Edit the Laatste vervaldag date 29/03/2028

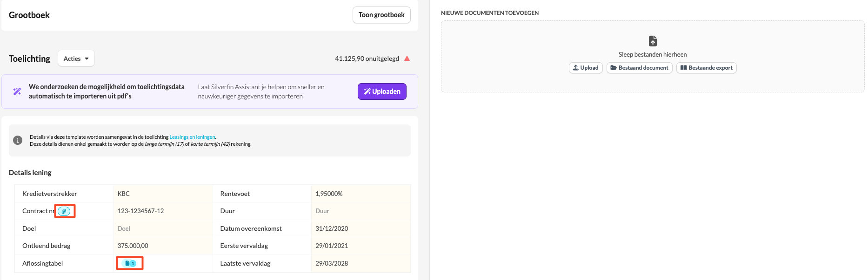361,263
